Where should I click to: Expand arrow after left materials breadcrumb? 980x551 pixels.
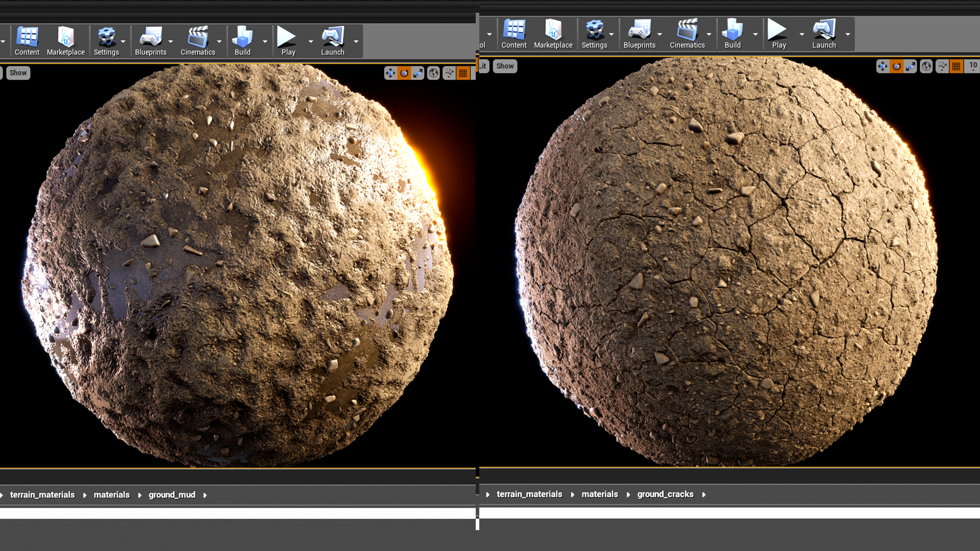[x=139, y=495]
